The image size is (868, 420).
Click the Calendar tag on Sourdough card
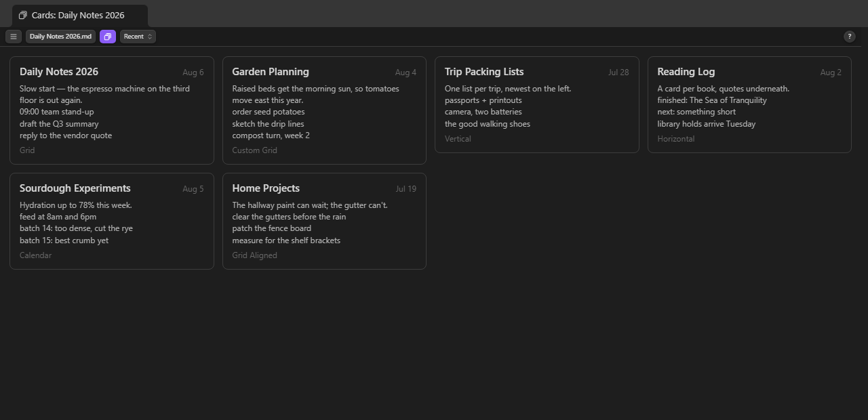(x=35, y=255)
